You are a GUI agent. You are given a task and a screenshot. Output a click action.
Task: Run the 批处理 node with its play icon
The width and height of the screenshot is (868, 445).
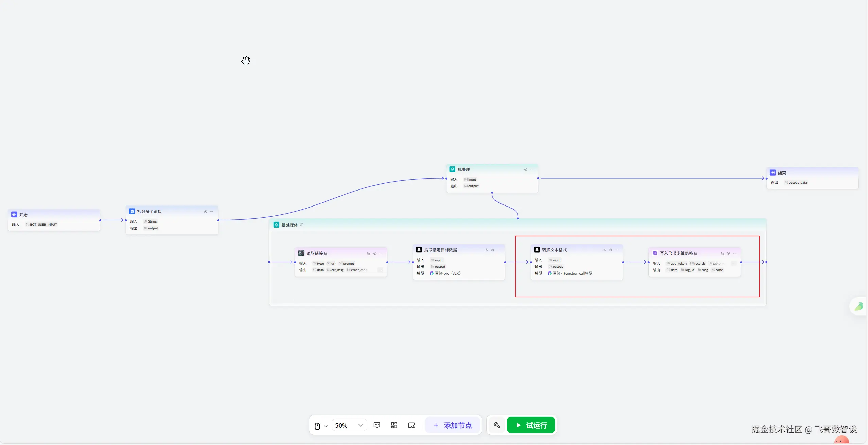526,169
